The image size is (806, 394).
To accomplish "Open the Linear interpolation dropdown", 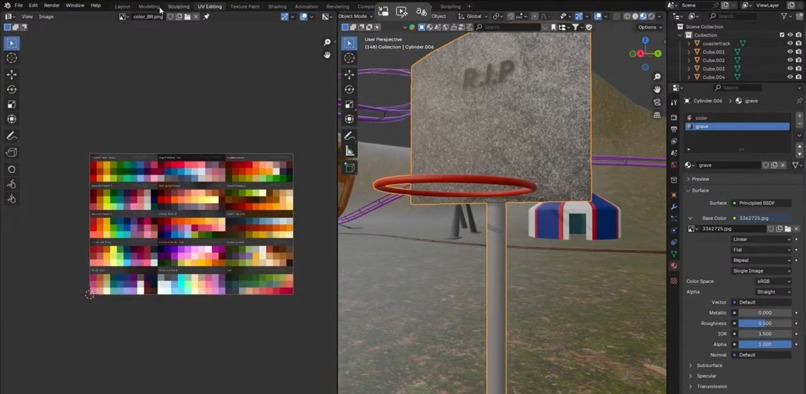I will click(x=761, y=239).
